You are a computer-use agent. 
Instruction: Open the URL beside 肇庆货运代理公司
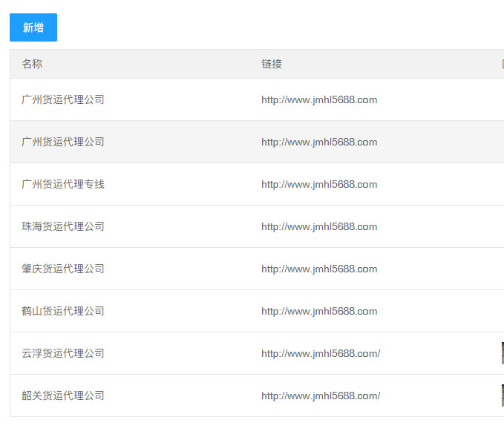[x=319, y=269]
